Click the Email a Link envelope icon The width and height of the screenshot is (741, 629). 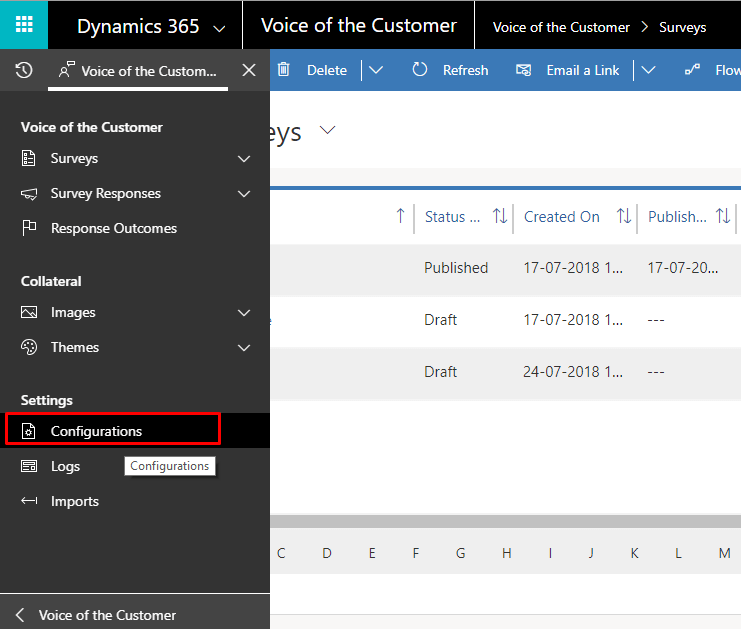click(x=523, y=70)
